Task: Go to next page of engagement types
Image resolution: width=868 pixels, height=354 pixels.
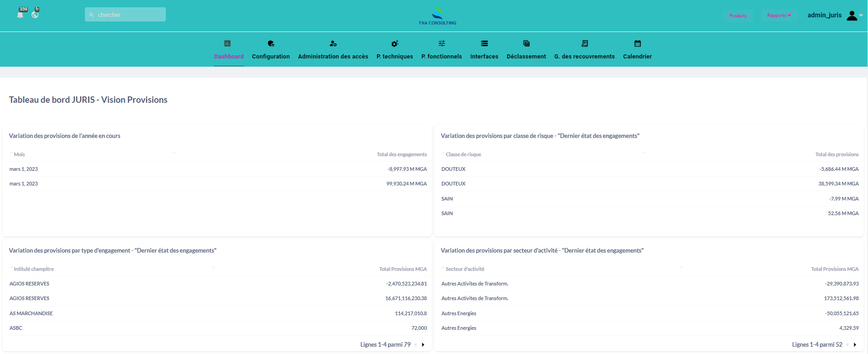Action: (423, 345)
